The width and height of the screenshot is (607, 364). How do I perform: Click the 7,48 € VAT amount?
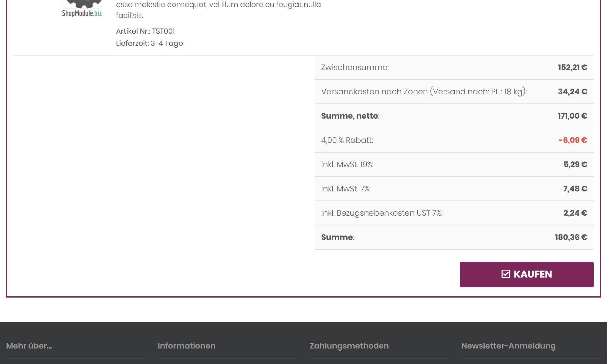[575, 189]
